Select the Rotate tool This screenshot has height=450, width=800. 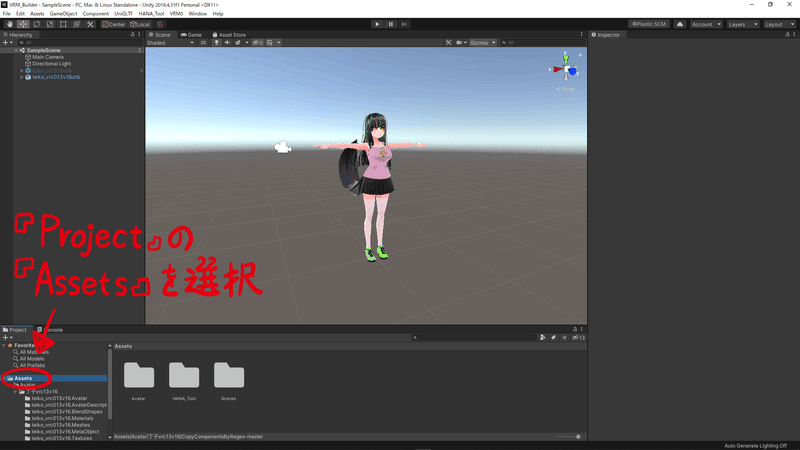coord(37,24)
